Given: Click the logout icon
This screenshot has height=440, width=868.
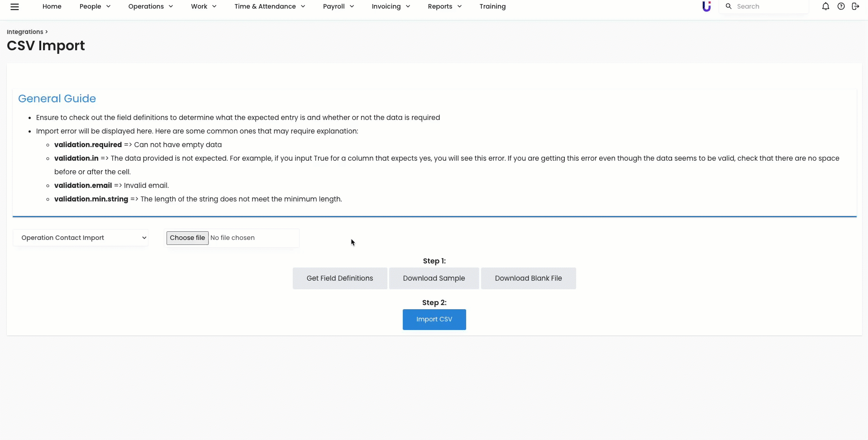Looking at the screenshot, I should [855, 6].
